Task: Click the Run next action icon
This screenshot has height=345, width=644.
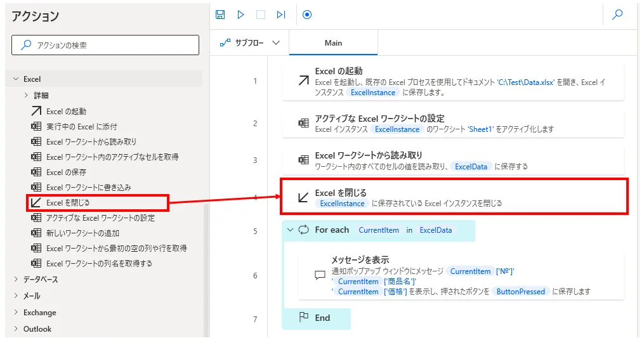Action: point(281,15)
